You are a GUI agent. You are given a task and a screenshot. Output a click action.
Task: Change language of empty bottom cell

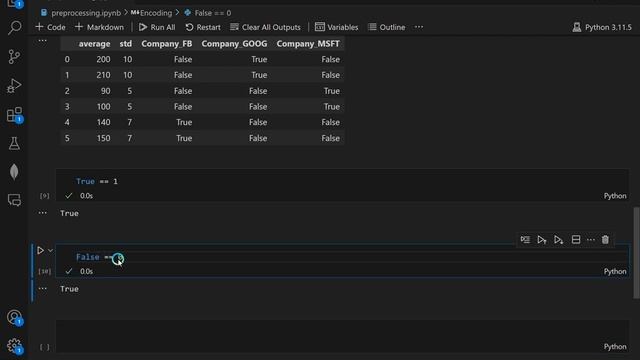pos(615,347)
